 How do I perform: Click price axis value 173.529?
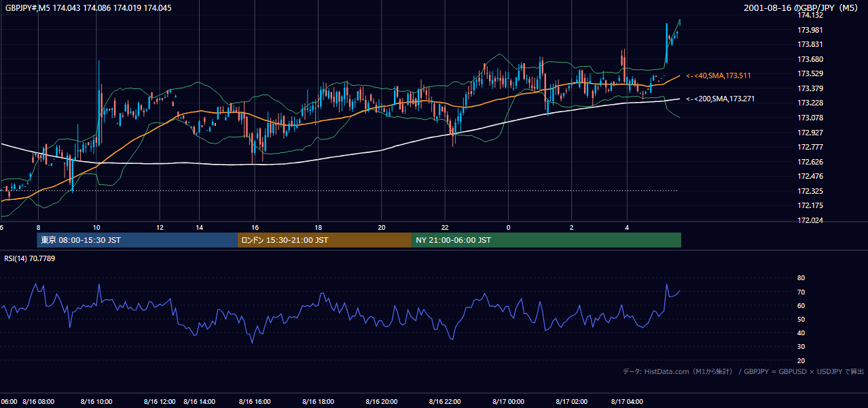[x=810, y=73]
